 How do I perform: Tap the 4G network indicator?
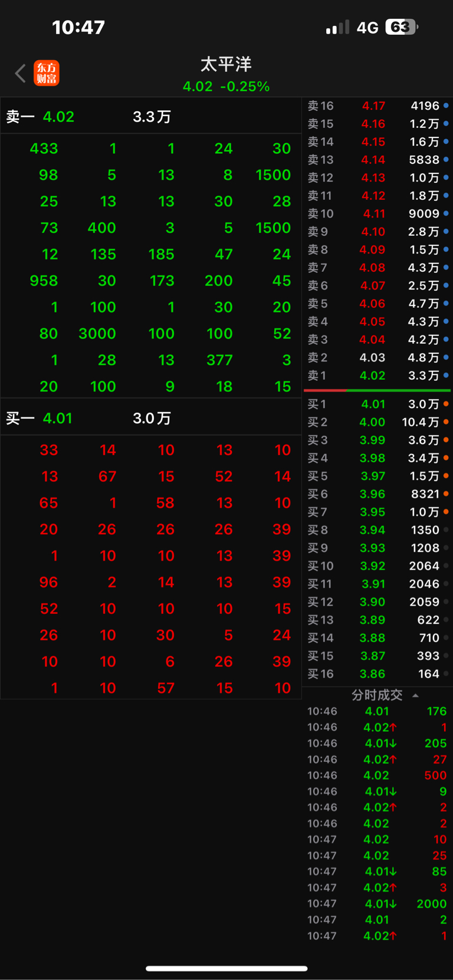click(367, 28)
